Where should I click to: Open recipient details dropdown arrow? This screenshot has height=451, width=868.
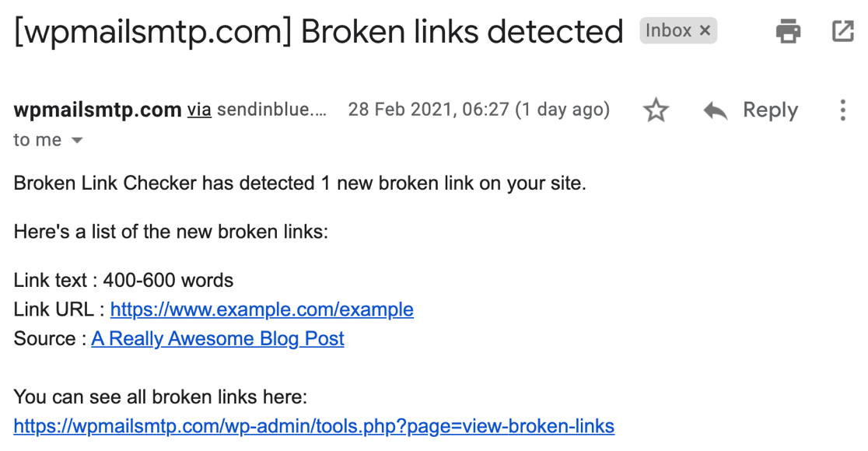point(75,141)
